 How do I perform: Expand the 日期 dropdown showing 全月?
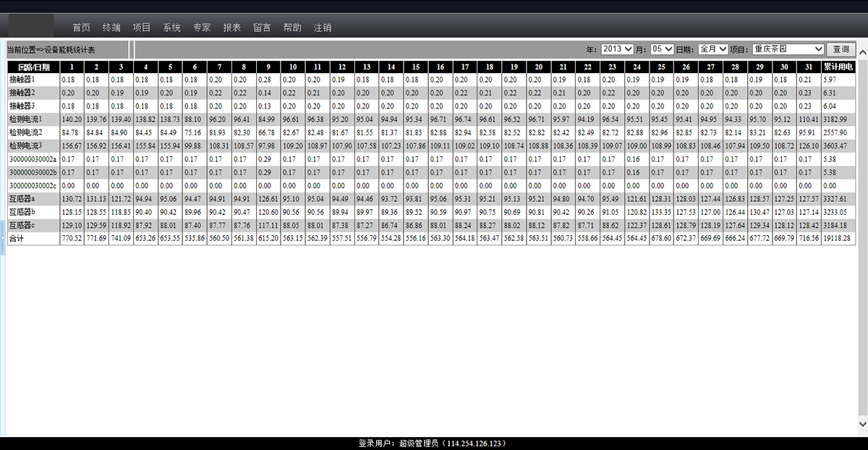point(712,49)
